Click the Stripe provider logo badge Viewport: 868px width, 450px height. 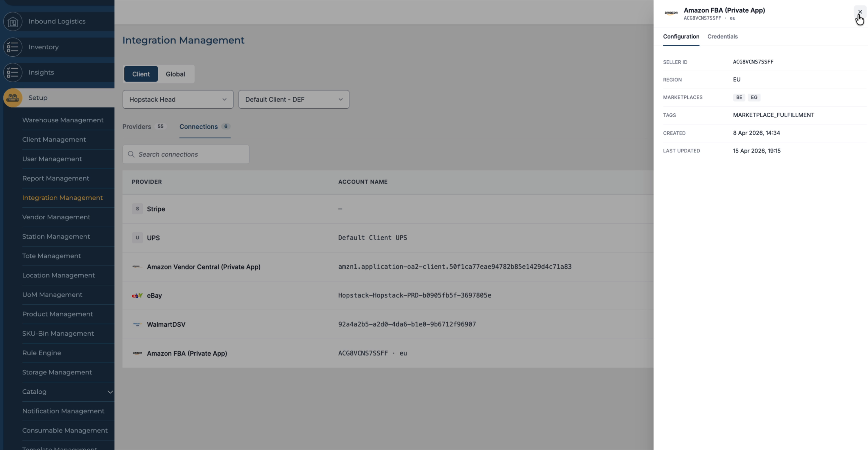pos(137,209)
